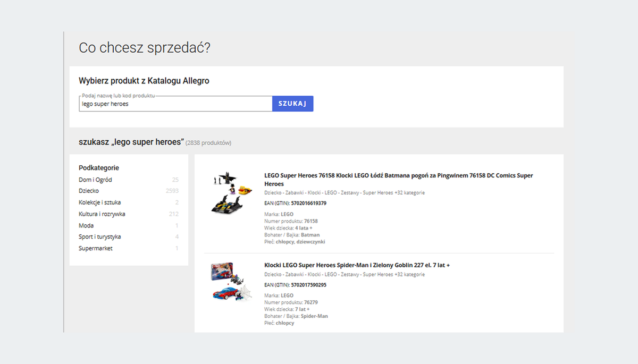Click product number 76279

311,303
